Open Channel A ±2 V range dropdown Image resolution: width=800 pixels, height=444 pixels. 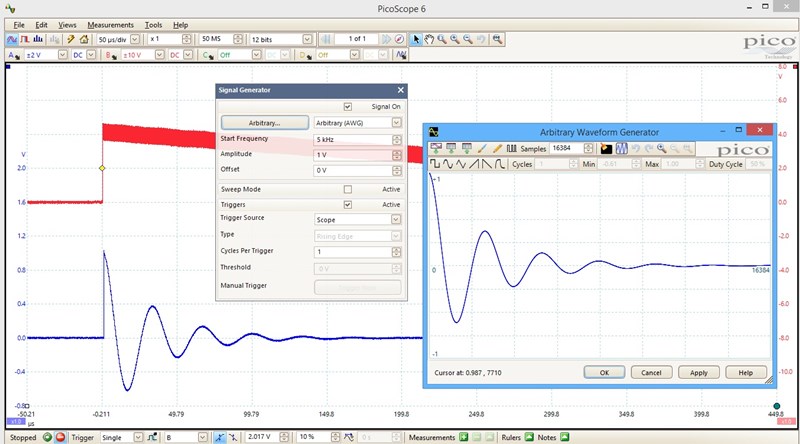[x=62, y=55]
